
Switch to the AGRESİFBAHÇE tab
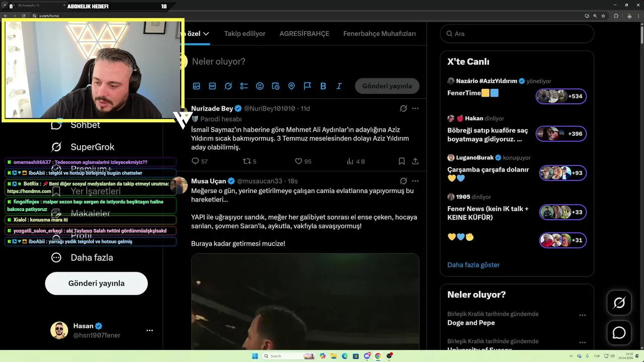[x=304, y=34]
